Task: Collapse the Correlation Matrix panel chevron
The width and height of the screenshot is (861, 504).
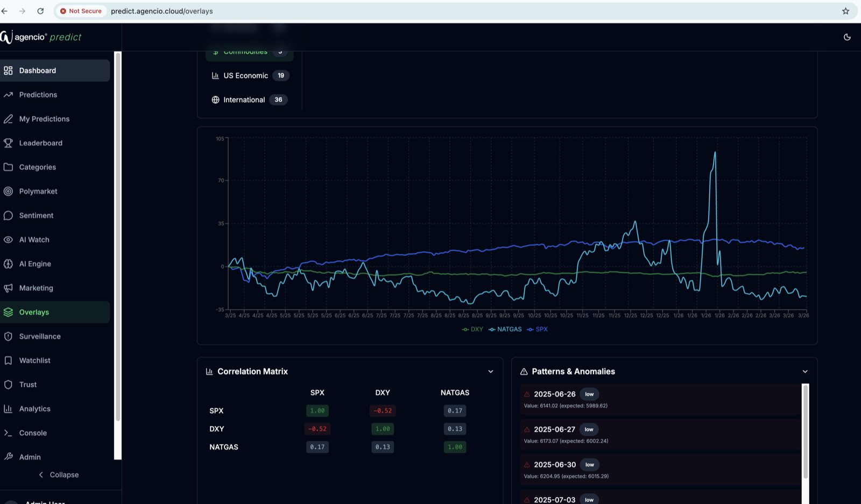Action: [x=490, y=372]
